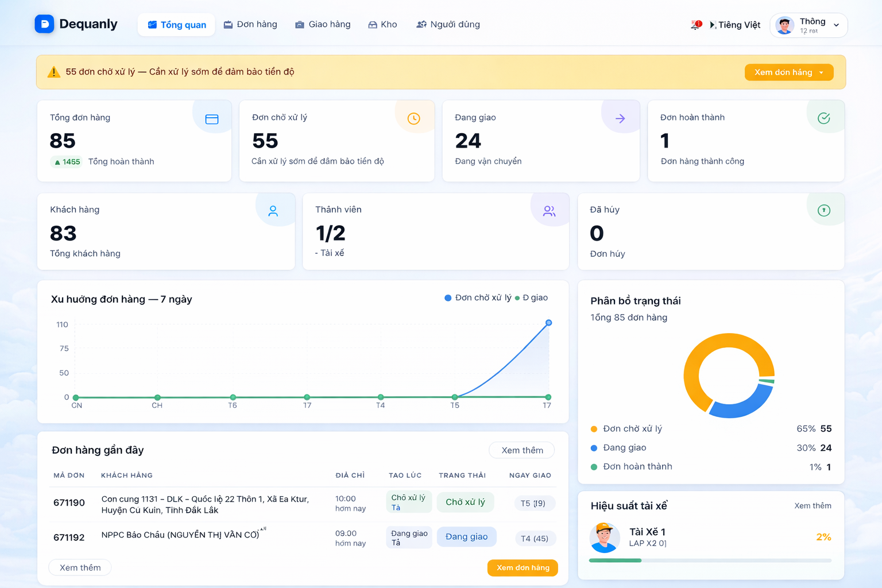Select order row 671190
882x588 pixels.
tap(303, 504)
